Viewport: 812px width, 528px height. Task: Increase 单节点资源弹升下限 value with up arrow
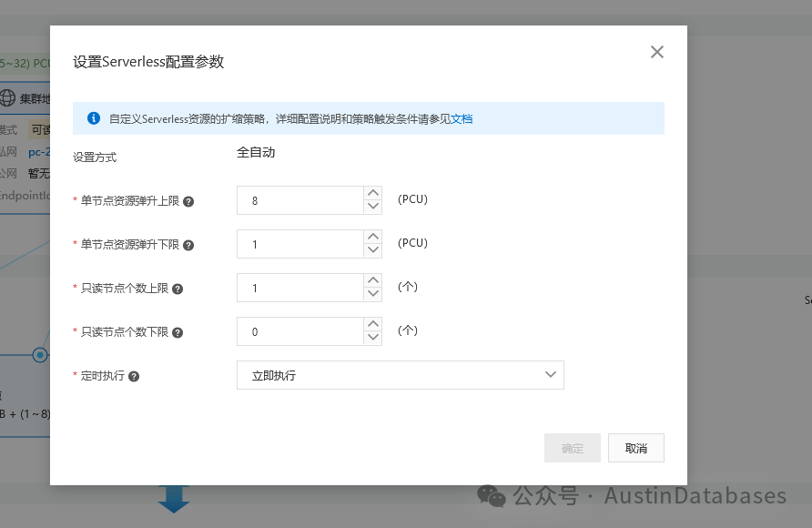coord(373,237)
